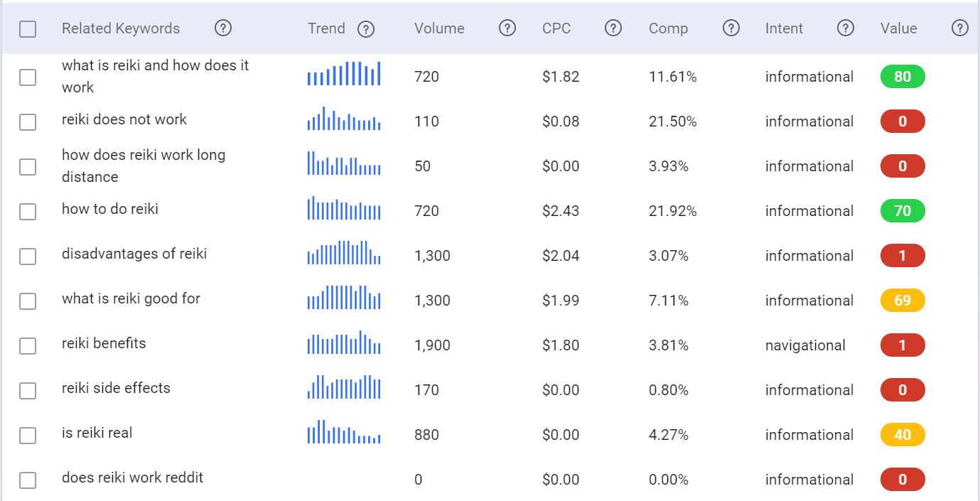Tick the 'what is reiki good for' checkbox
The height and width of the screenshot is (501, 980).
click(28, 301)
